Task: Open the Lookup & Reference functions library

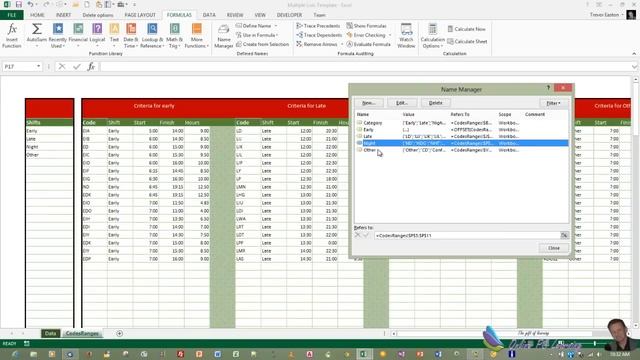Action: (152, 36)
